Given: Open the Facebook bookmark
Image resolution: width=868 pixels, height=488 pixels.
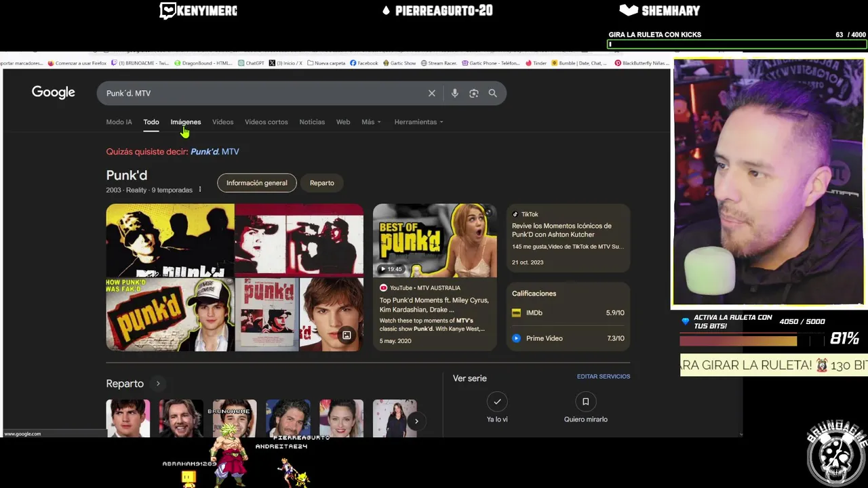Looking at the screenshot, I should click(363, 63).
